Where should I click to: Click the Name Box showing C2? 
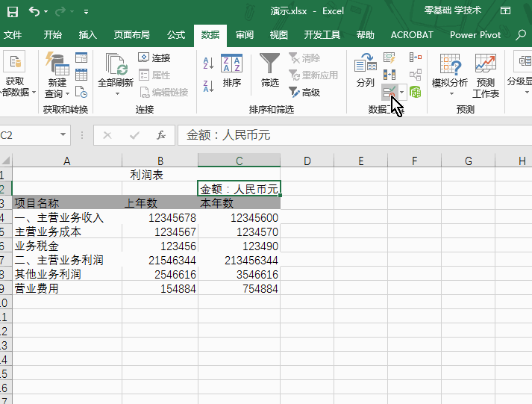(29, 135)
